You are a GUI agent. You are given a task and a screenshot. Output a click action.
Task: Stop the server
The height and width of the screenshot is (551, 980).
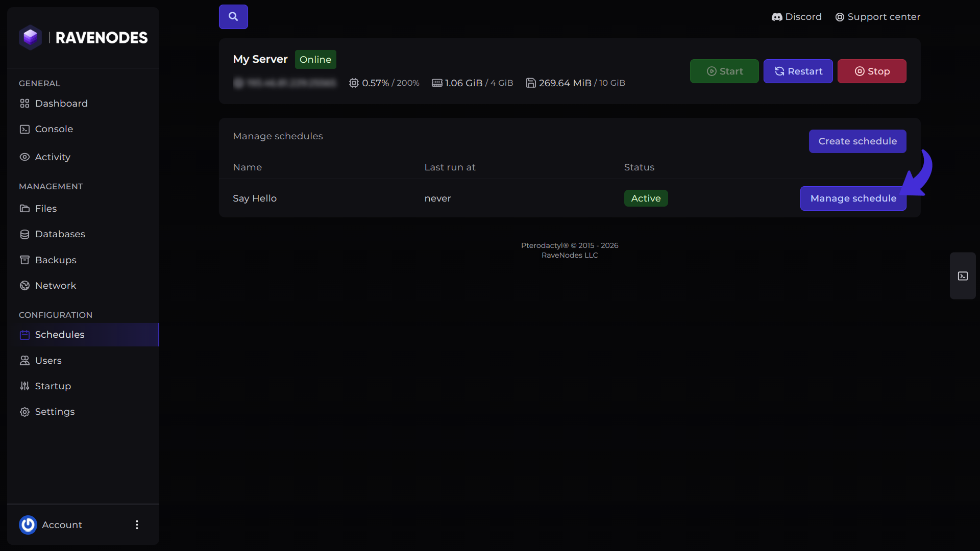872,71
